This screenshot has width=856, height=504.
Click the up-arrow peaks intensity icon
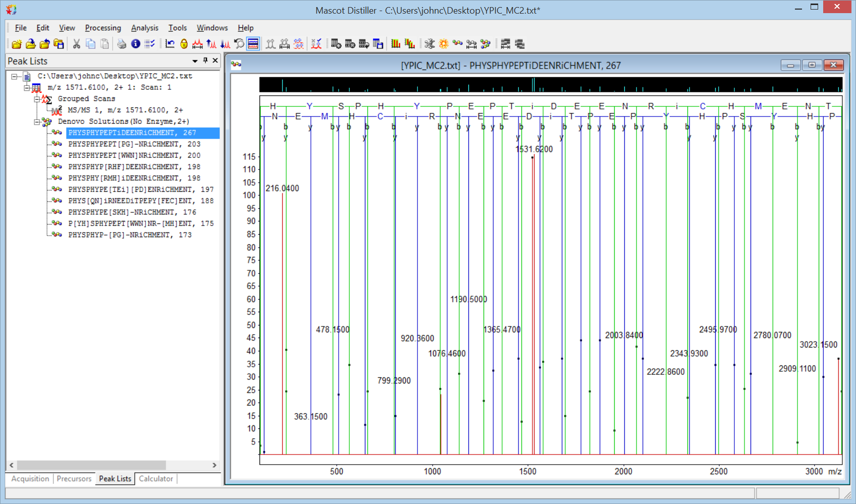coord(211,44)
